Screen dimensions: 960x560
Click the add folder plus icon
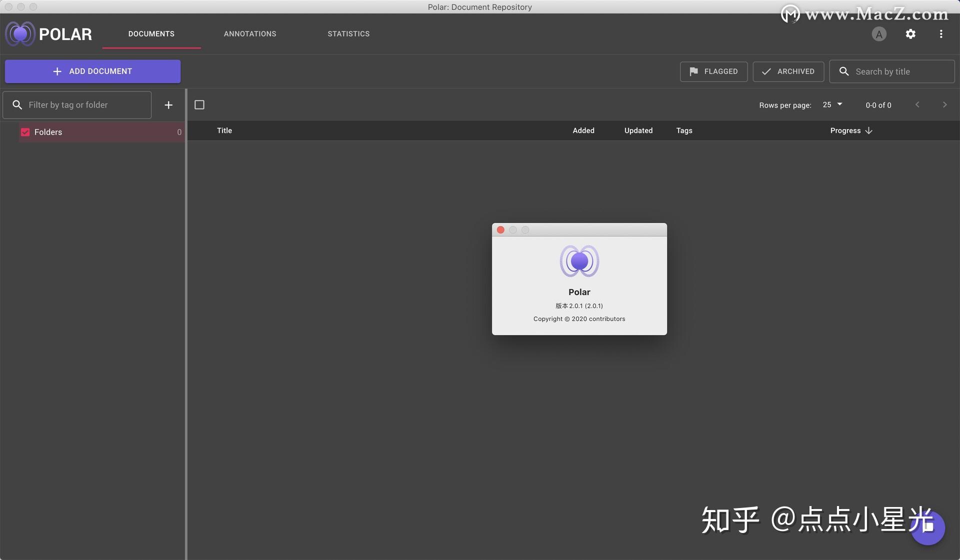coord(168,105)
